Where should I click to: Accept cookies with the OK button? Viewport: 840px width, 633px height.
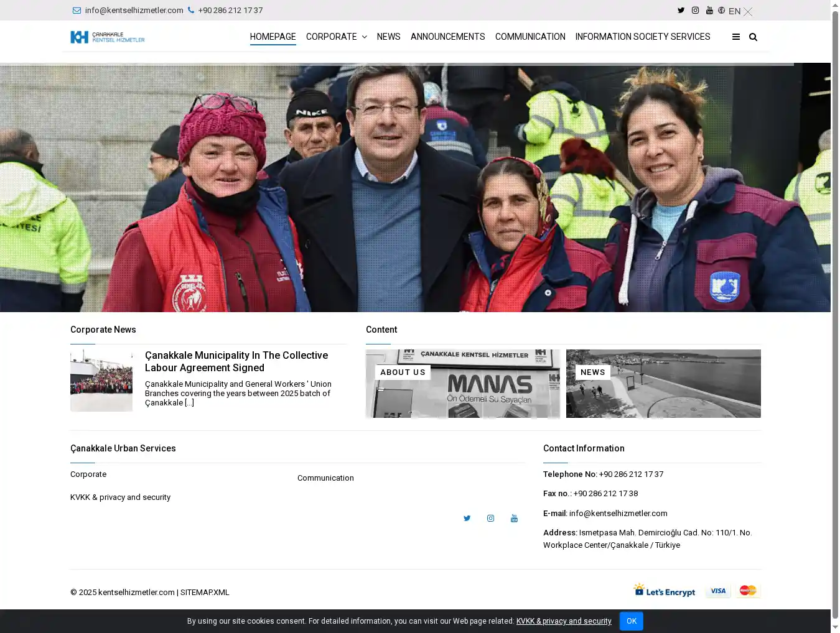[631, 621]
